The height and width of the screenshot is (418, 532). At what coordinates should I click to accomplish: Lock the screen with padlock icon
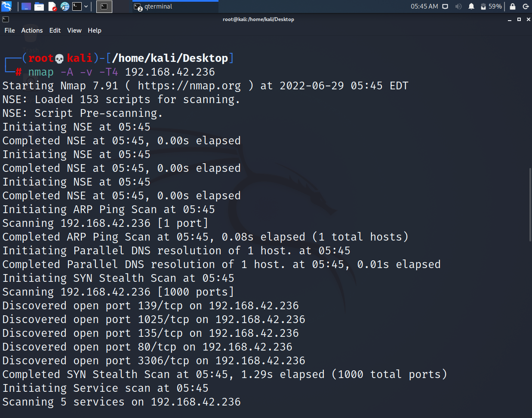pos(513,6)
